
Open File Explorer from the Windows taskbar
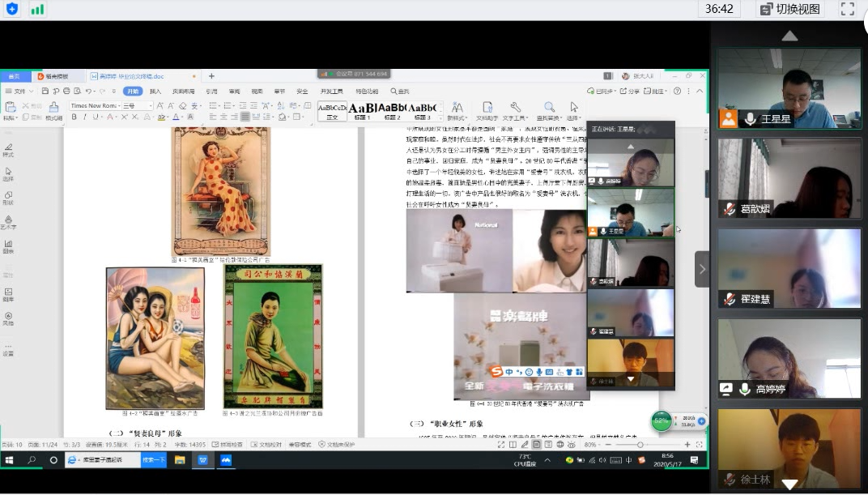tap(180, 460)
